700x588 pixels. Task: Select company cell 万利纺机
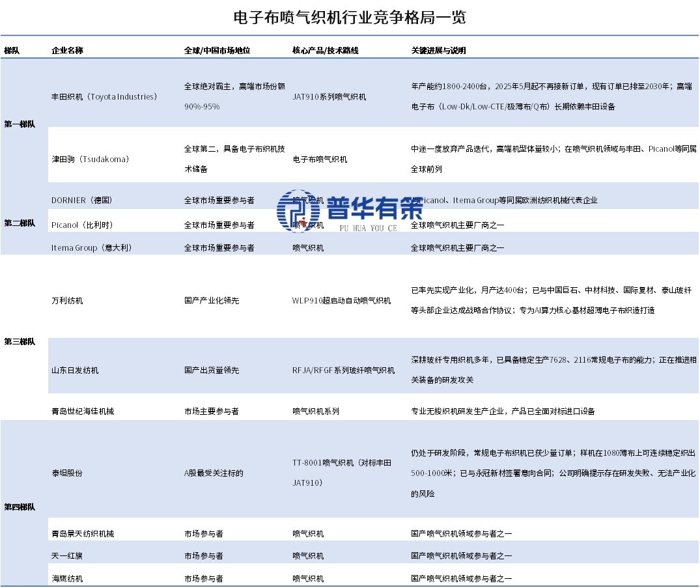pos(68,301)
